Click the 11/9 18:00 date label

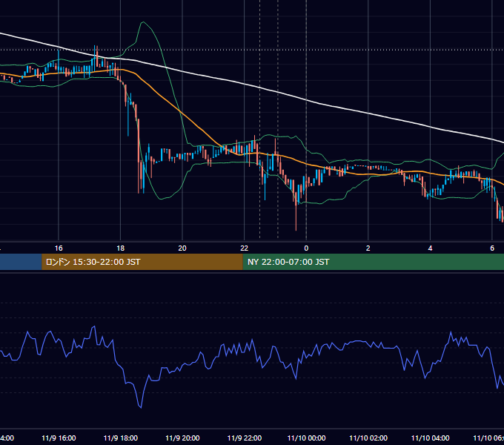pyautogui.click(x=121, y=438)
